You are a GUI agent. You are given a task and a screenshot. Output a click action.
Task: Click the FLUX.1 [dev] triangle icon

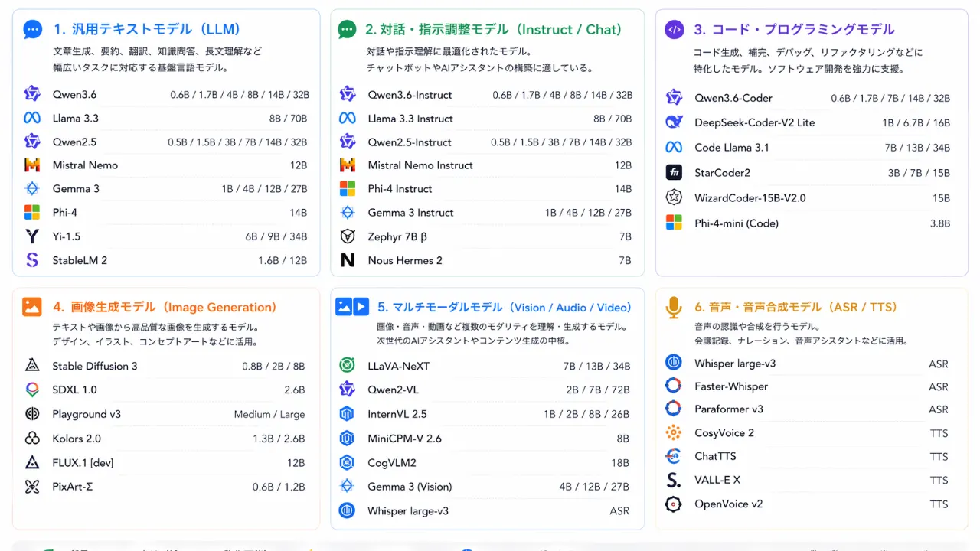pos(32,462)
